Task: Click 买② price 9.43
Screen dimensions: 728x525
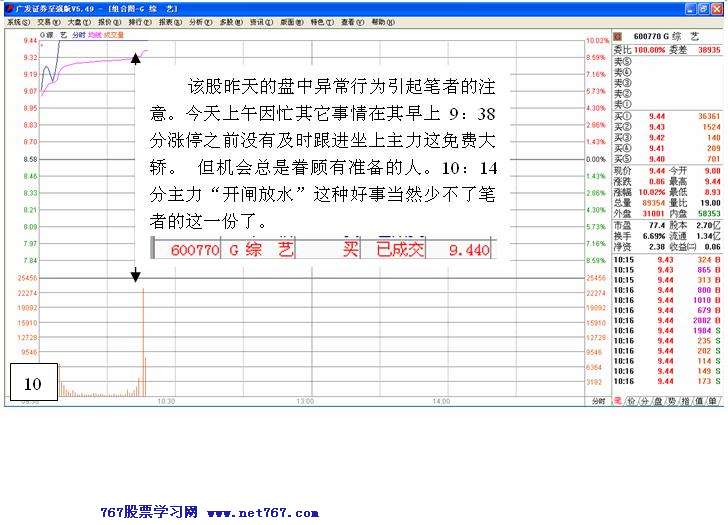Action: pos(657,127)
